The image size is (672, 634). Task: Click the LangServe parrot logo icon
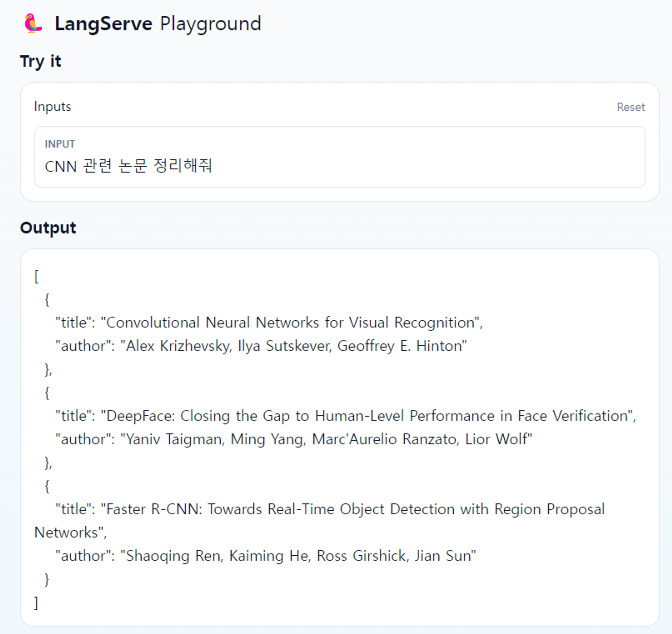(33, 23)
